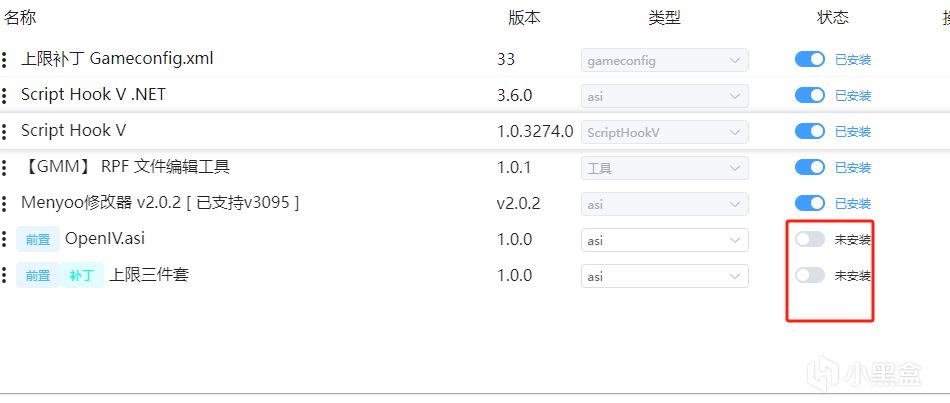
Task: Click the 类型 column header
Action: click(x=664, y=17)
